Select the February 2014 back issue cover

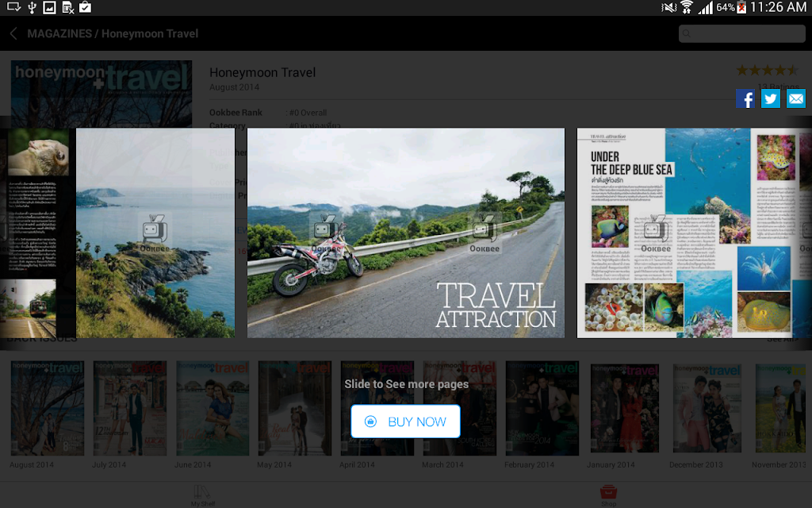click(542, 409)
